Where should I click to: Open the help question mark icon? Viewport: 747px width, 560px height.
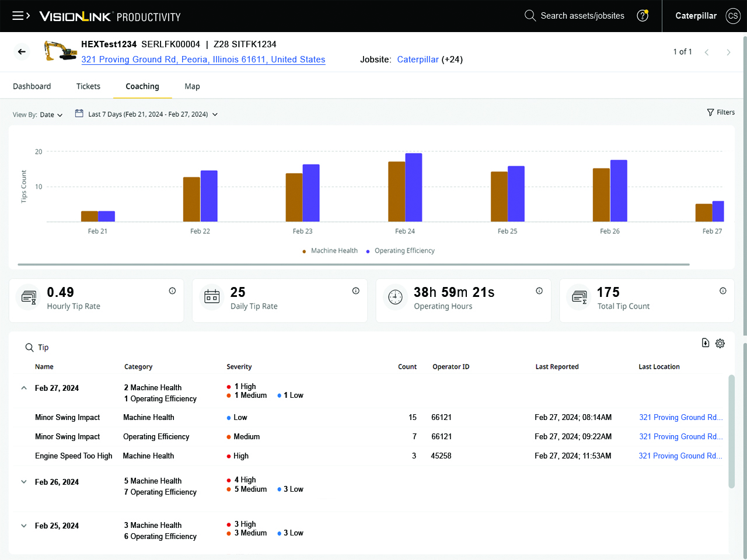(x=643, y=16)
